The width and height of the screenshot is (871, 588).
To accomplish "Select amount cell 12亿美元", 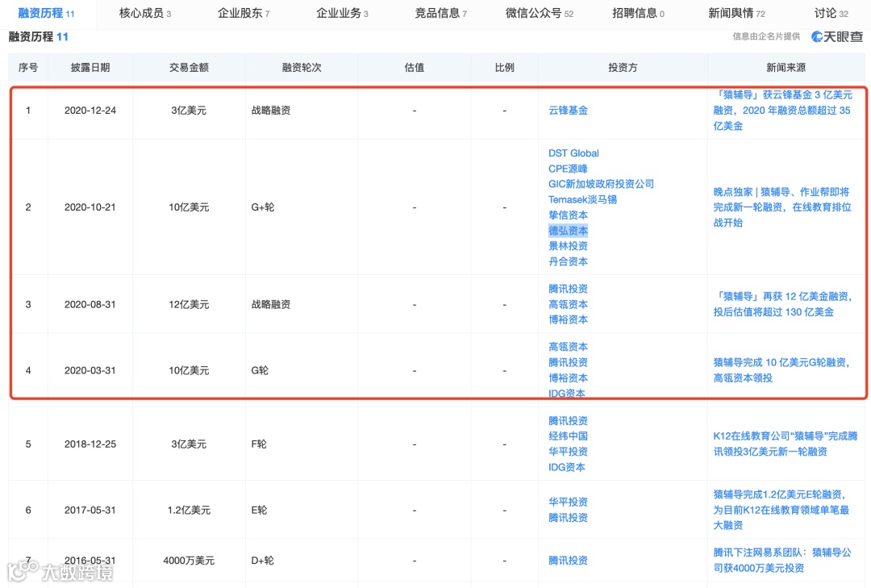I will [189, 304].
